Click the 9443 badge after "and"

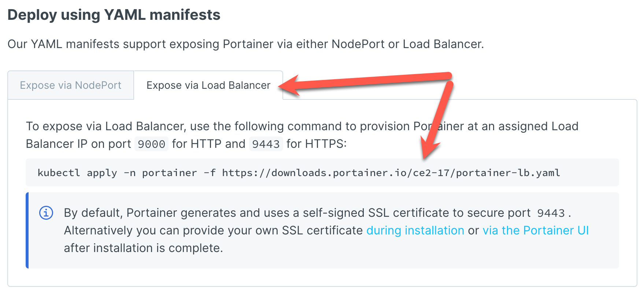[x=266, y=144]
